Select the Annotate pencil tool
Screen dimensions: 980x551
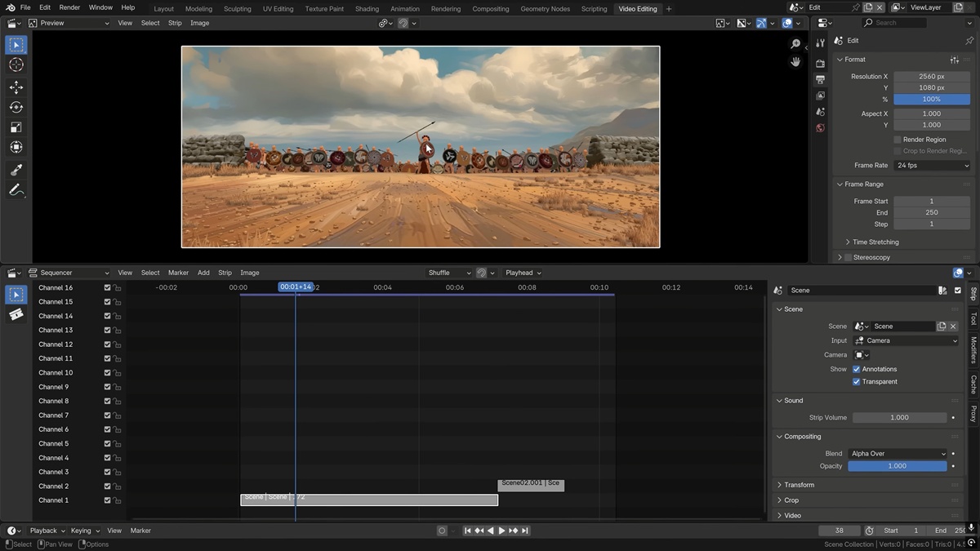(16, 190)
